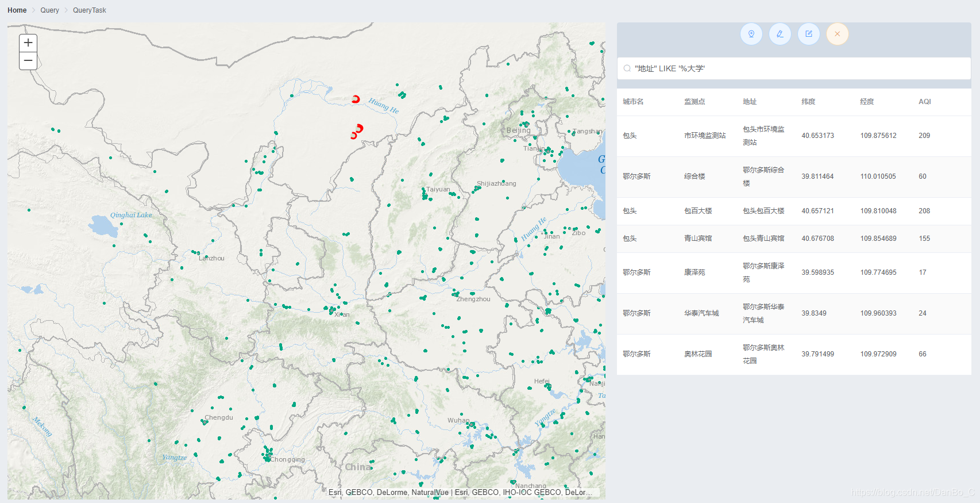The width and height of the screenshot is (980, 503).
Task: Zoom in the map with plus button
Action: point(28,43)
